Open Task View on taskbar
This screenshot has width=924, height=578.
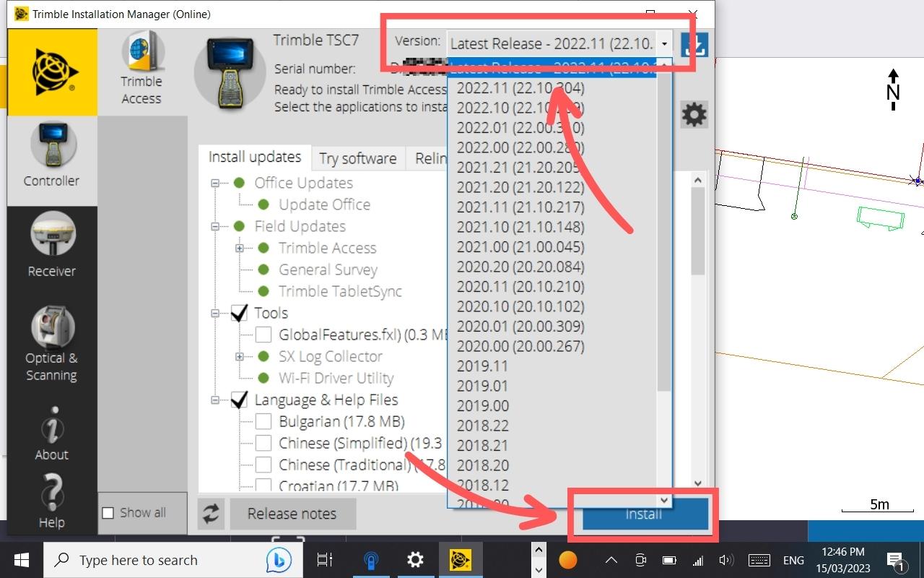325,560
